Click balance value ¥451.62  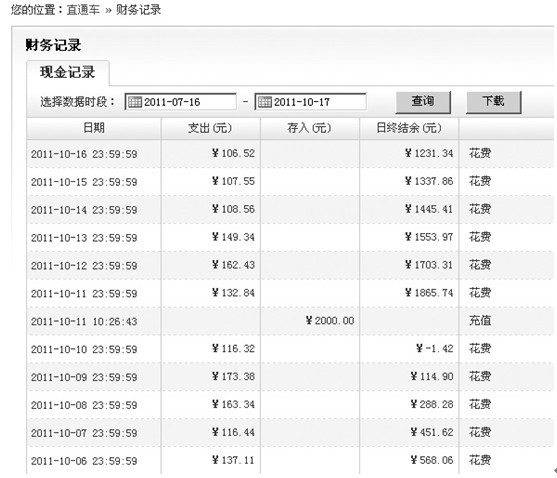(x=432, y=432)
